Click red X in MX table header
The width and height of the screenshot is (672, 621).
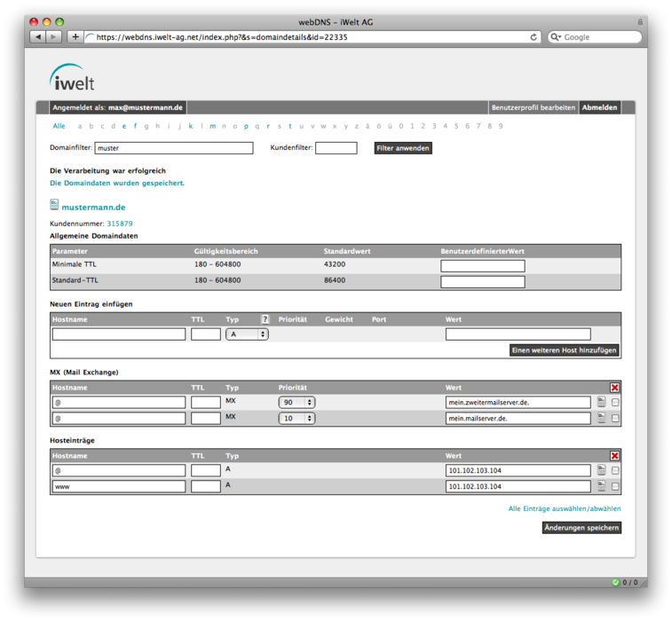click(614, 388)
